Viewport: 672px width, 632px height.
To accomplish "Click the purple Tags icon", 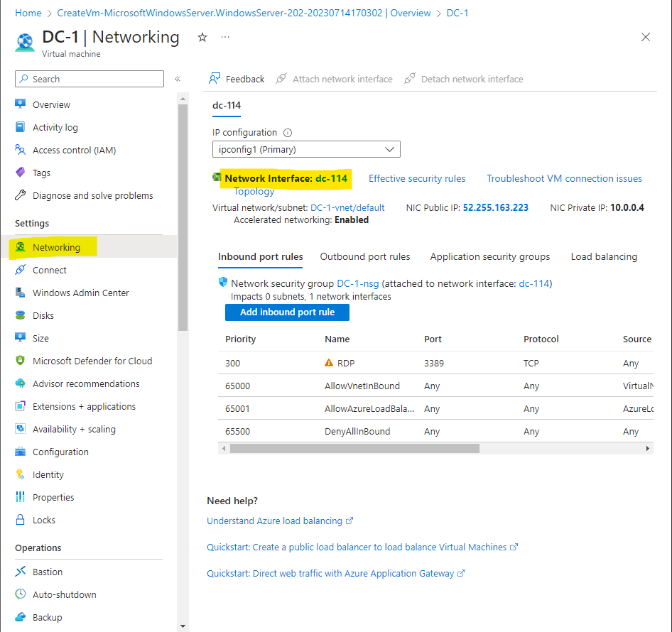I will tap(20, 173).
